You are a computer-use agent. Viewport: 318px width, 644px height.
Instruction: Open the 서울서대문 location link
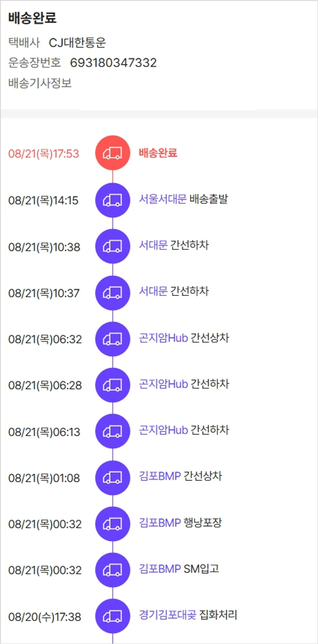click(162, 199)
